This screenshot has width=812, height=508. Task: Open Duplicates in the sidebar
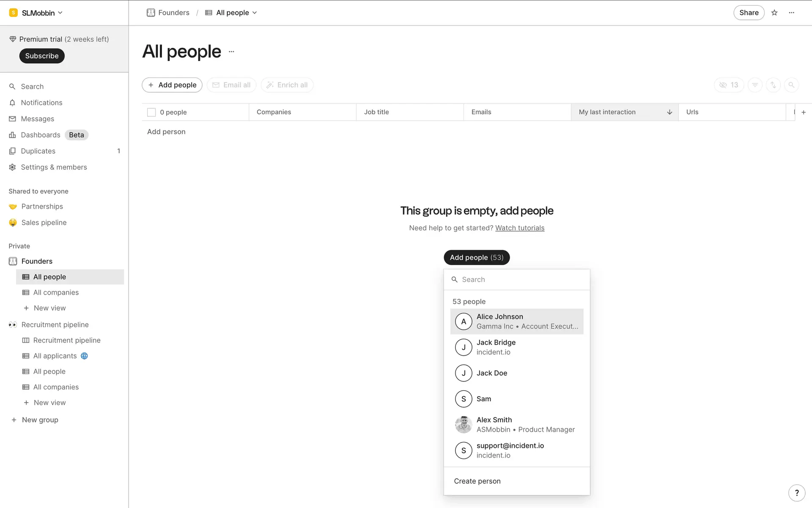click(38, 151)
